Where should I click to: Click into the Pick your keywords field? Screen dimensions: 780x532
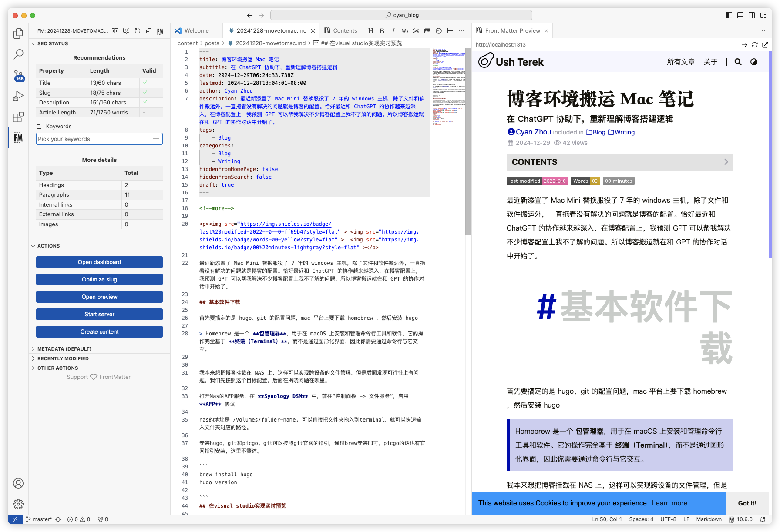93,139
